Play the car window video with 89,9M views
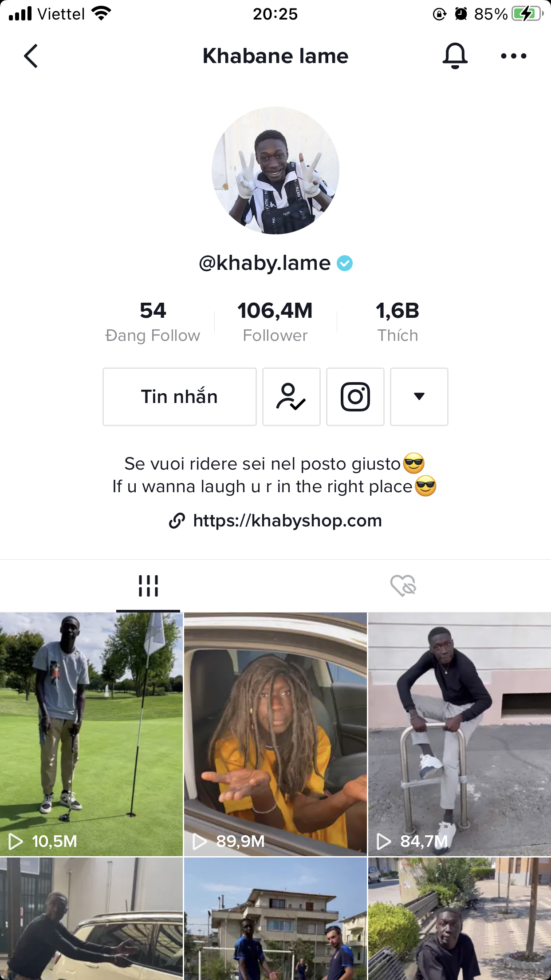This screenshot has height=980, width=551. (275, 734)
